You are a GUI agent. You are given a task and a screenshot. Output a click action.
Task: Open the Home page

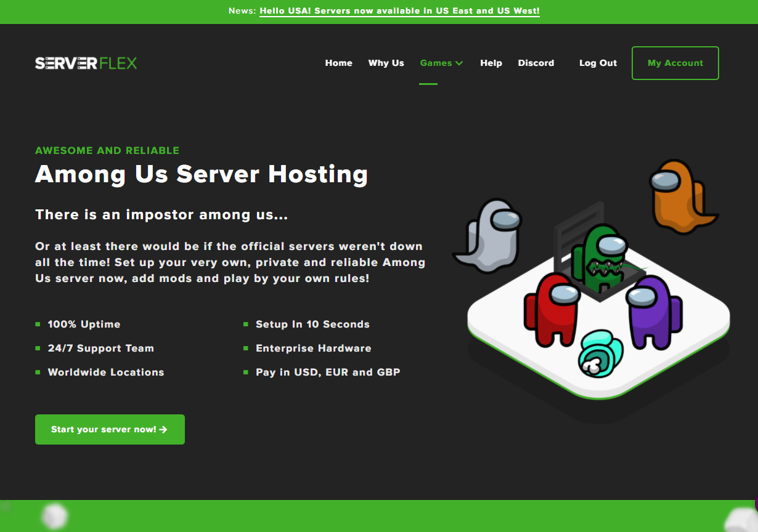point(339,63)
